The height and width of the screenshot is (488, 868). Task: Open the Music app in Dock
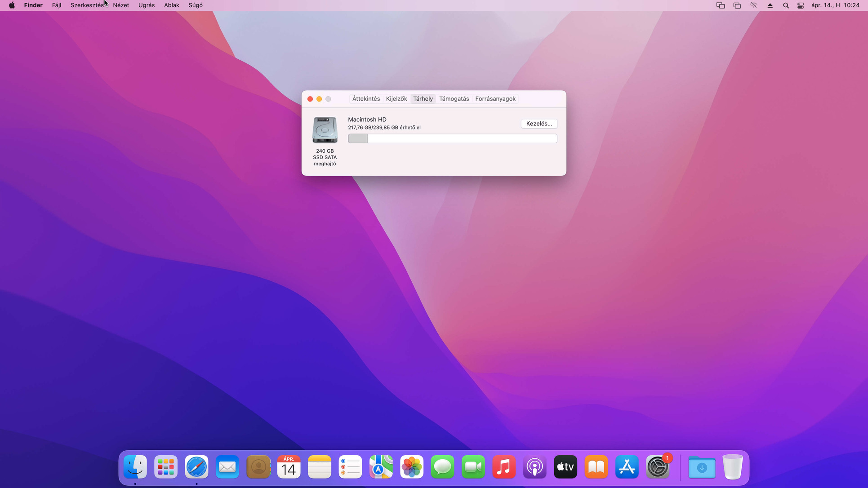coord(504,467)
